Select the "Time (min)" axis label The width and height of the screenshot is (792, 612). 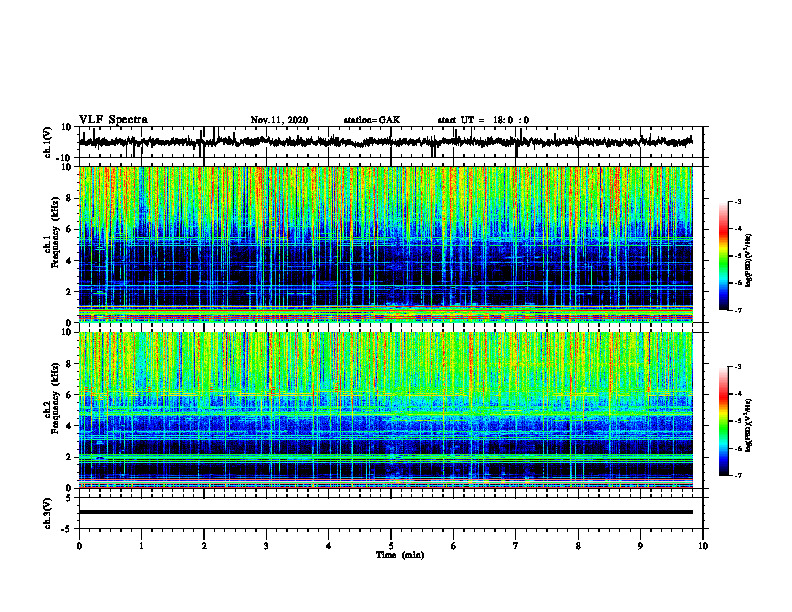pyautogui.click(x=400, y=555)
